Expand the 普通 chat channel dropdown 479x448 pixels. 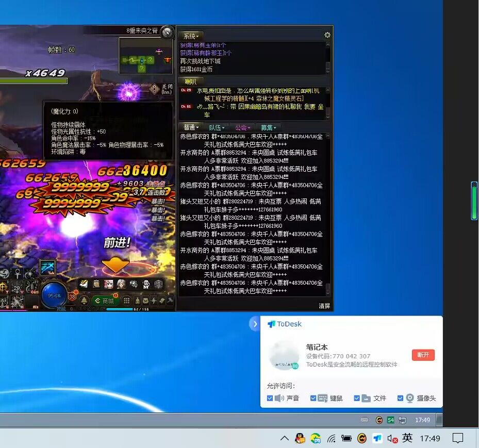[x=191, y=127]
